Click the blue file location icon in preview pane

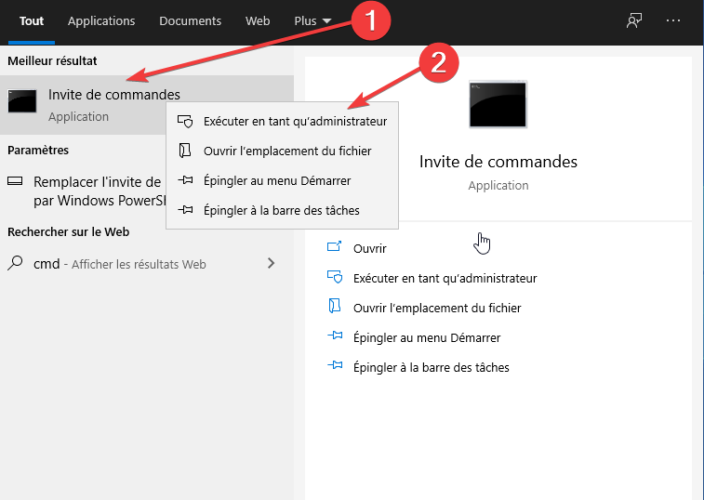pyautogui.click(x=334, y=306)
